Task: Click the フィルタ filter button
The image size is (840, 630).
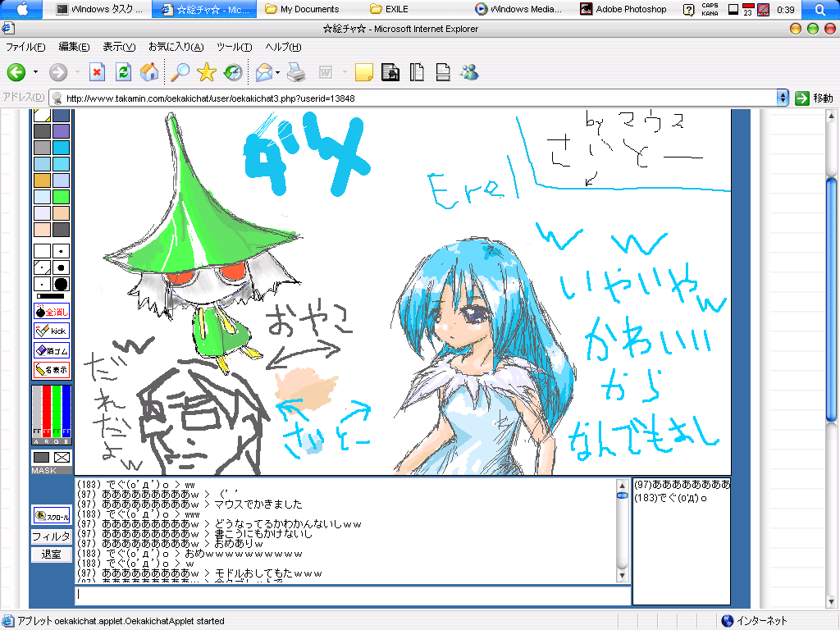Action: (52, 536)
